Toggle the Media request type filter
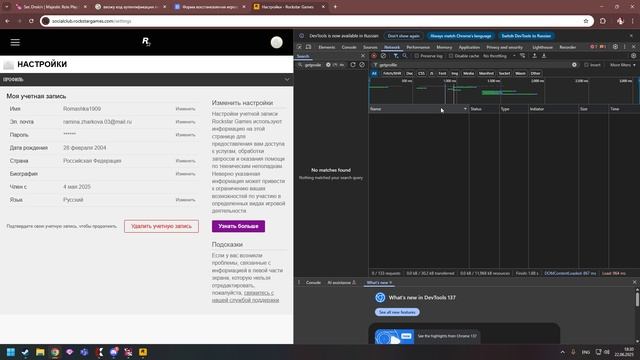The height and width of the screenshot is (360, 640). [469, 73]
